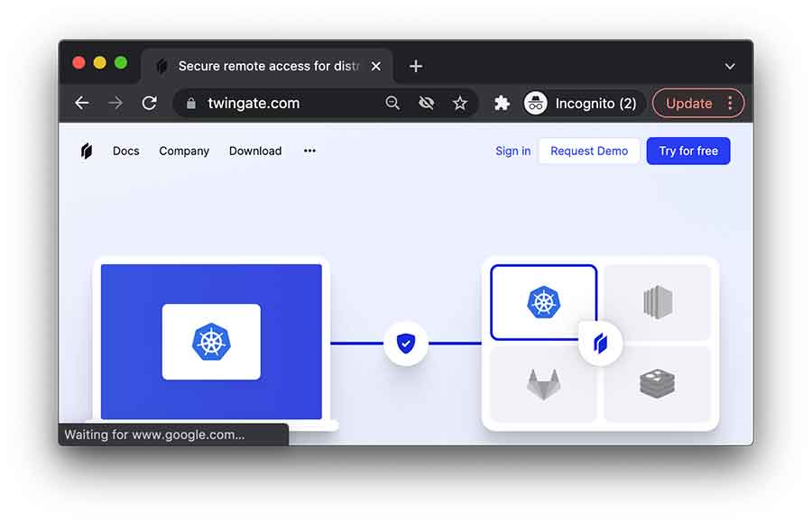The width and height of the screenshot is (812, 523).
Task: Open the Docs menu item
Action: point(125,151)
